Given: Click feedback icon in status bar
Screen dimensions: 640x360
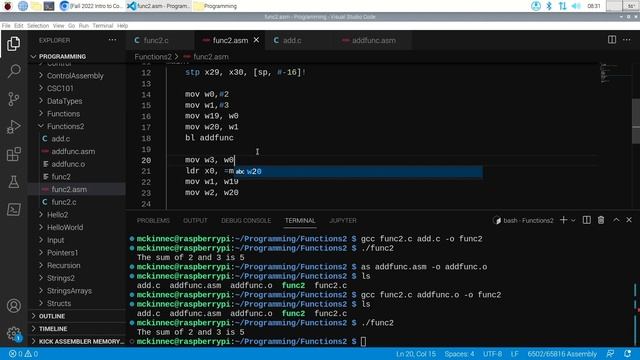Looking at the screenshot, I should [x=611, y=353].
